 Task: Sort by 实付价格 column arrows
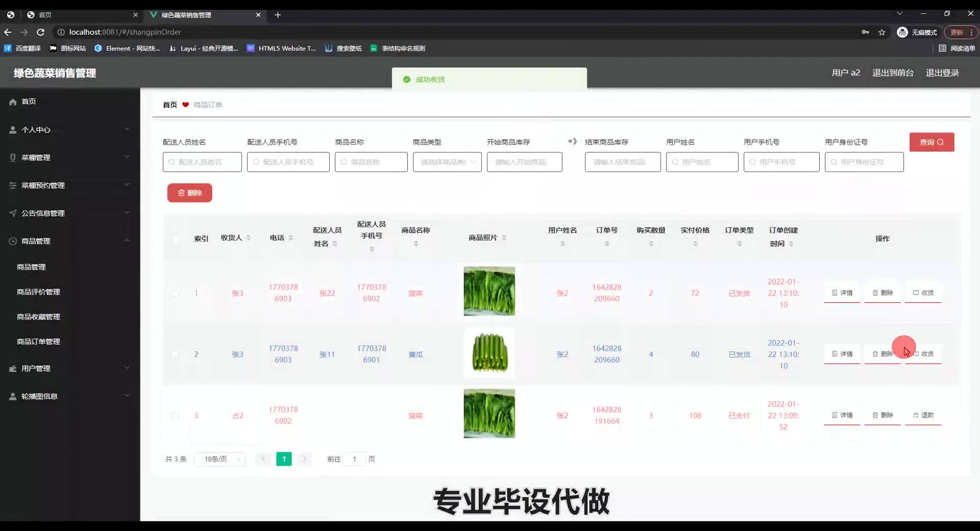click(x=695, y=244)
